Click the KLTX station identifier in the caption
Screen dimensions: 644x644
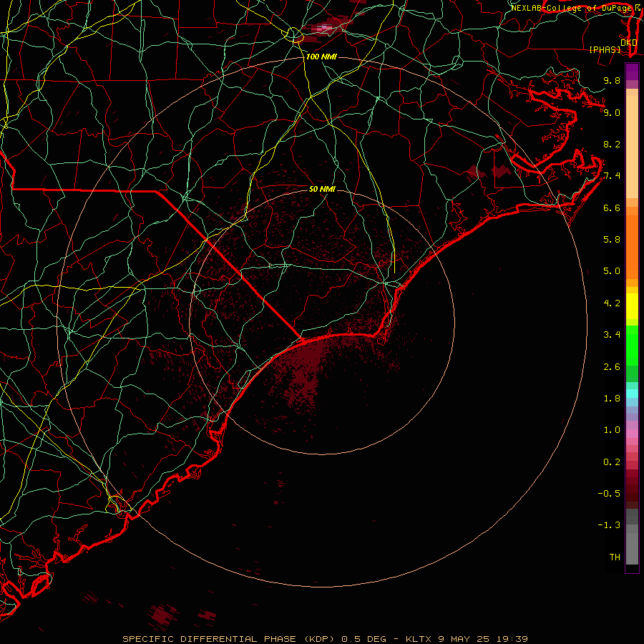coord(419,639)
